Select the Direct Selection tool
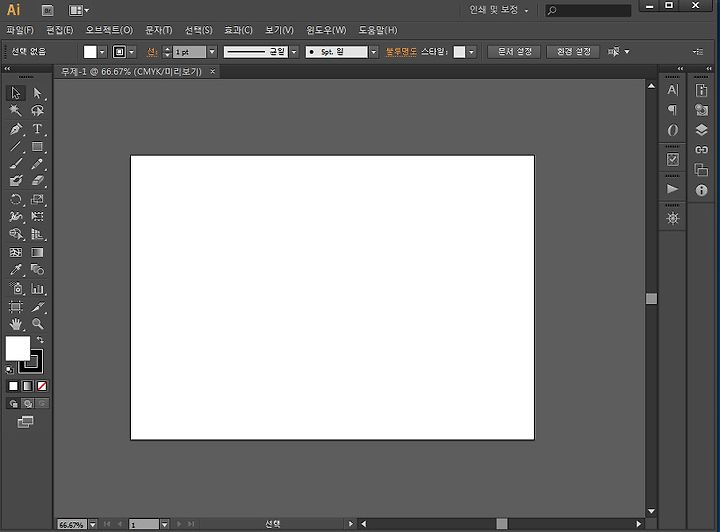The width and height of the screenshot is (720, 532). tap(37, 93)
